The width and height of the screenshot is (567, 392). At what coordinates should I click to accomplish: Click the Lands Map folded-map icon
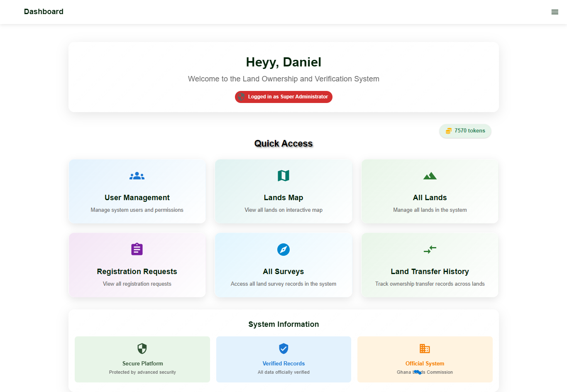[x=283, y=176]
